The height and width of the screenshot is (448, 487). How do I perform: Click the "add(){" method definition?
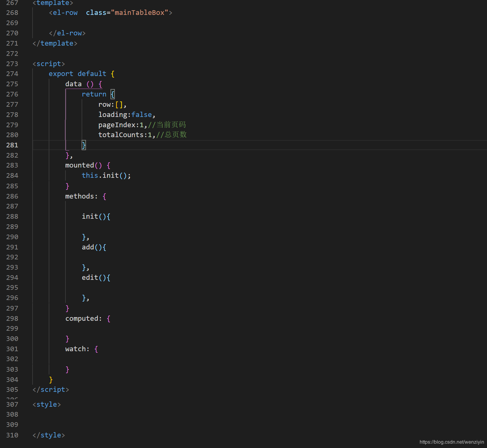[94, 247]
